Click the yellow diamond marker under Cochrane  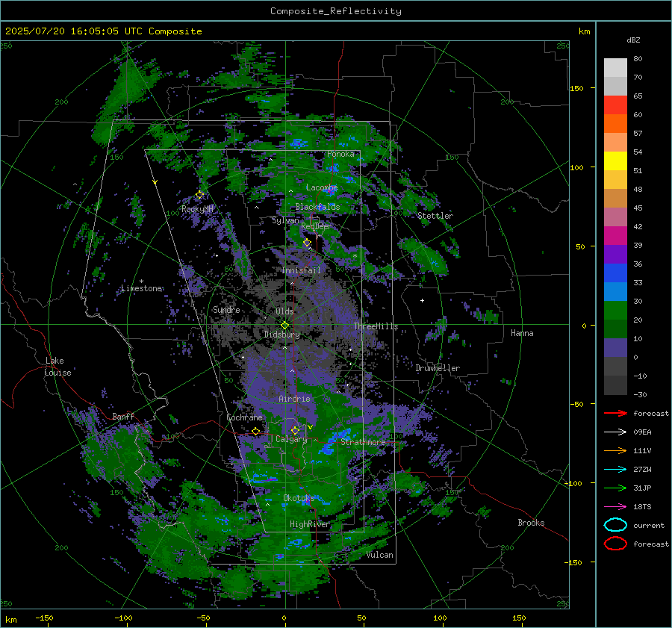coord(256,431)
